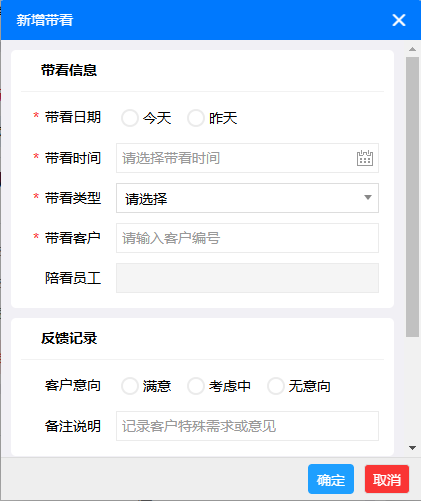421x501 pixels.
Task: Click the scrollbar down arrow
Action: (412, 448)
